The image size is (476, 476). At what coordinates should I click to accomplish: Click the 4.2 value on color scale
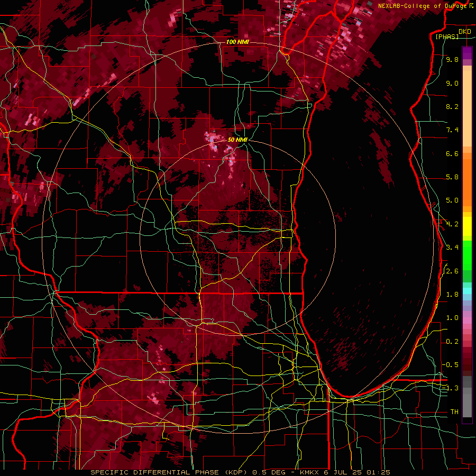click(452, 224)
